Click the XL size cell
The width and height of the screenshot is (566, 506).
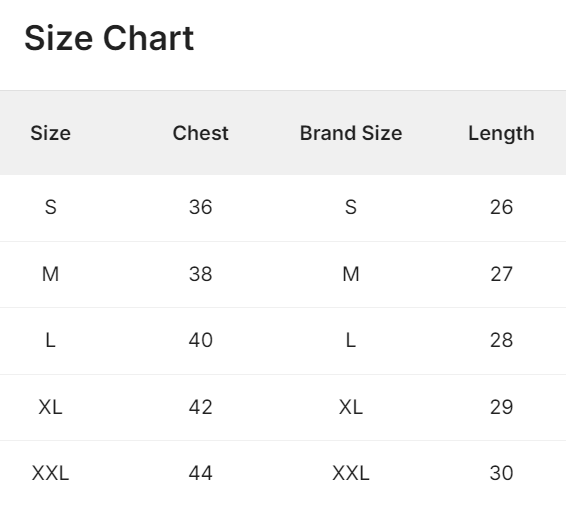point(51,407)
